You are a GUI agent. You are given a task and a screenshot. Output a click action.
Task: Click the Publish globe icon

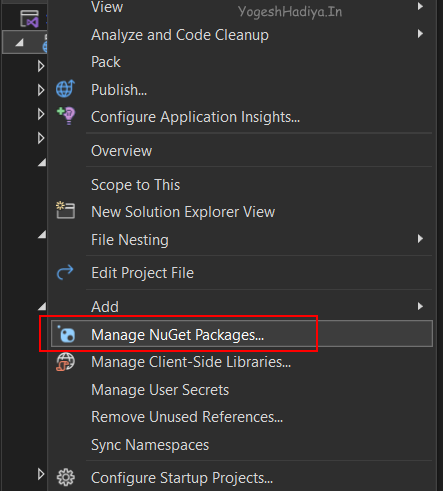(x=65, y=89)
